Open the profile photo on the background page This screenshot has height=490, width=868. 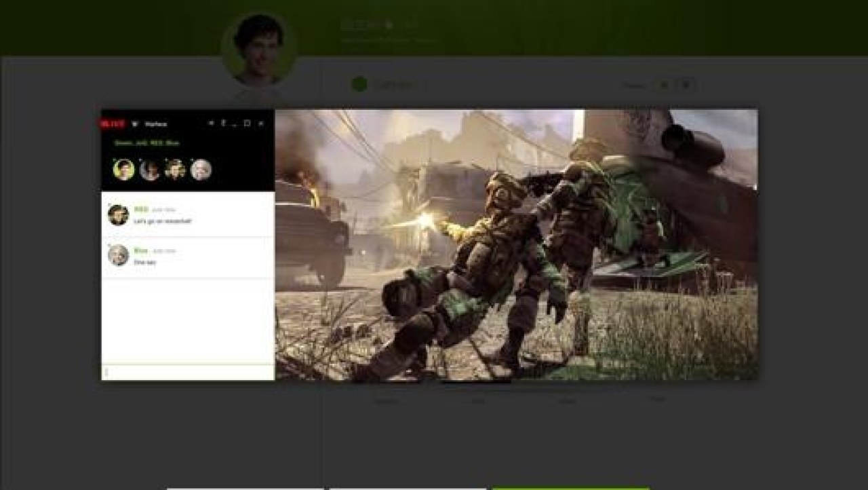tap(259, 48)
